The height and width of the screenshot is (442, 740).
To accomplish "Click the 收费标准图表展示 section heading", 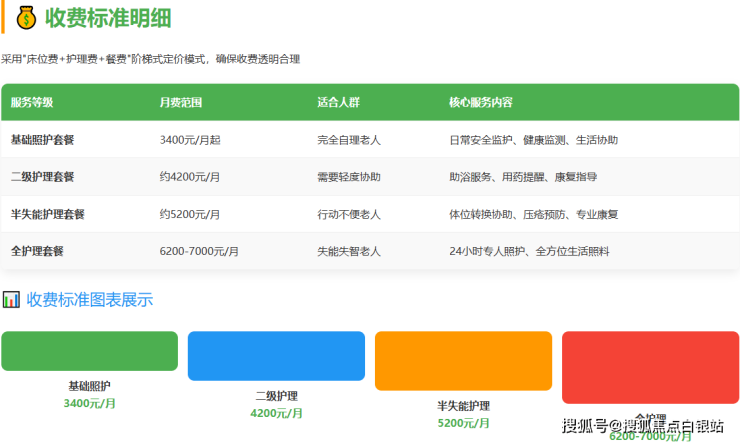I will pyautogui.click(x=90, y=299).
